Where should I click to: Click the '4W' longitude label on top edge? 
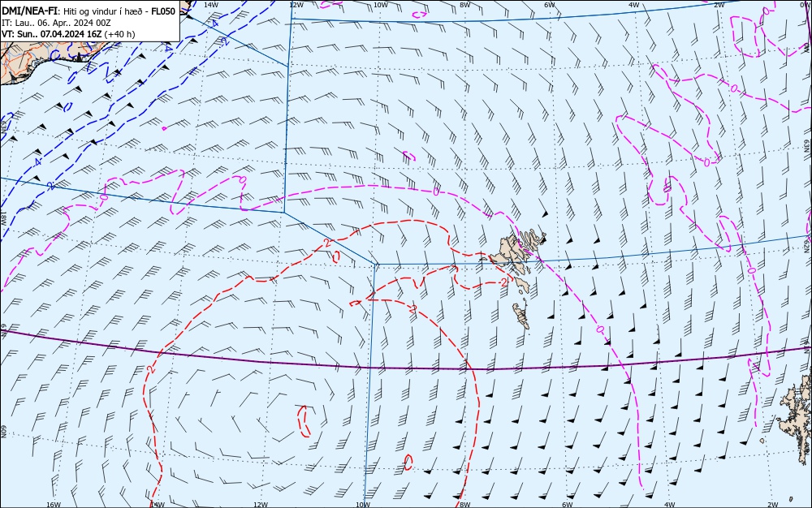coord(634,5)
